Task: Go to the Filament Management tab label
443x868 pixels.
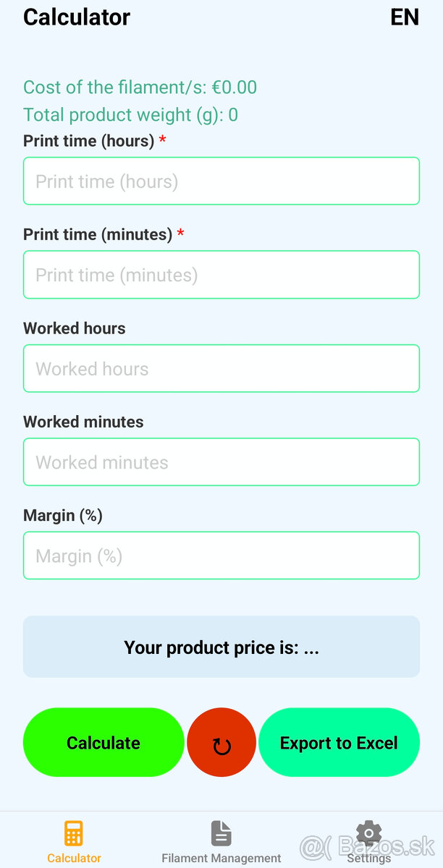Action: tap(221, 858)
